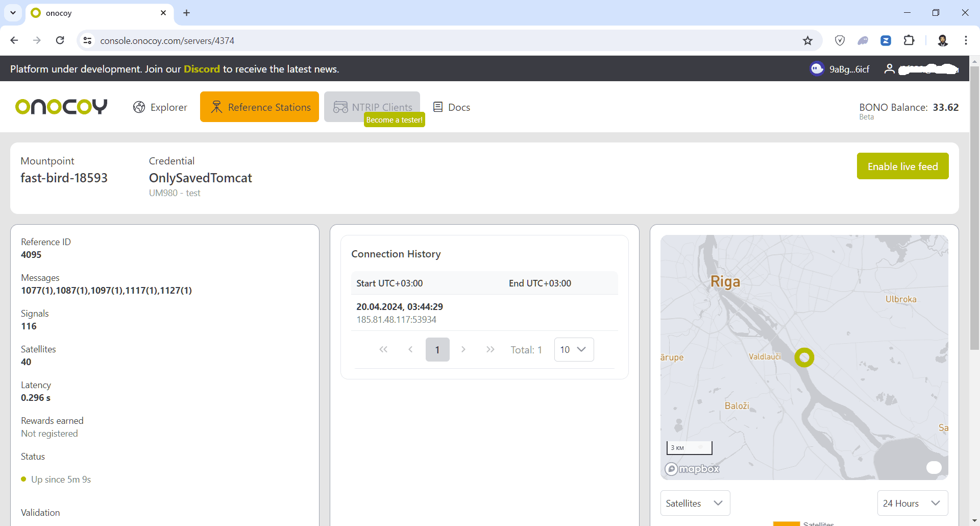Open Chrome three-dot menu
Image resolution: width=980 pixels, height=526 pixels.
click(966, 40)
